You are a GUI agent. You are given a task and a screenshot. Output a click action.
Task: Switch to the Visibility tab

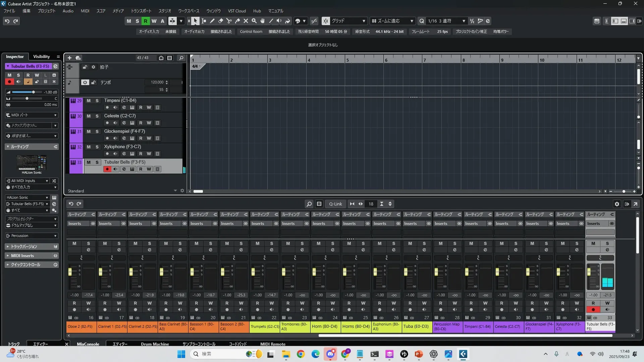(41, 56)
